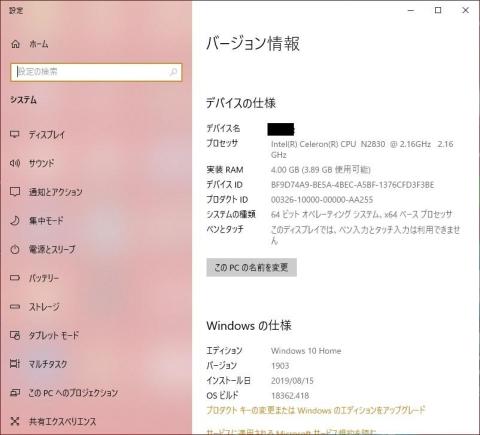Image resolution: width=480 pixels, height=435 pixels.
Task: Maximize the Settings window
Action: coord(438,10)
